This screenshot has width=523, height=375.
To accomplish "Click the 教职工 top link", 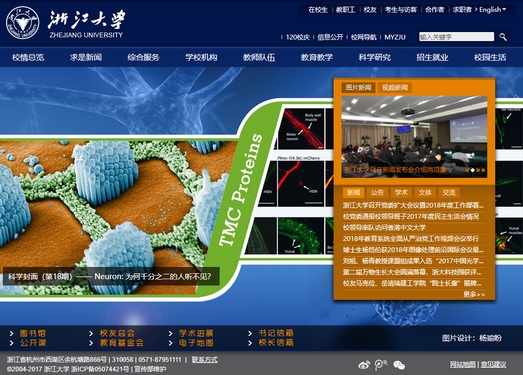I will point(346,10).
